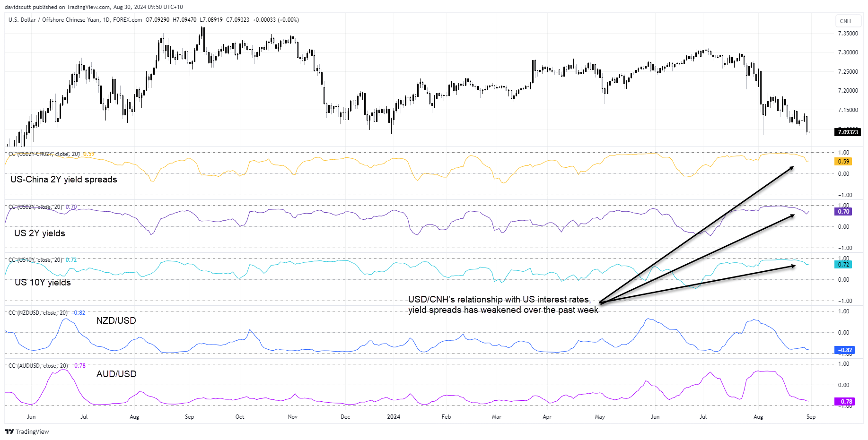Select the 'USD/CNH's relationship with US interest rates' note
Image resolution: width=868 pixels, height=440 pixels.
[x=503, y=305]
